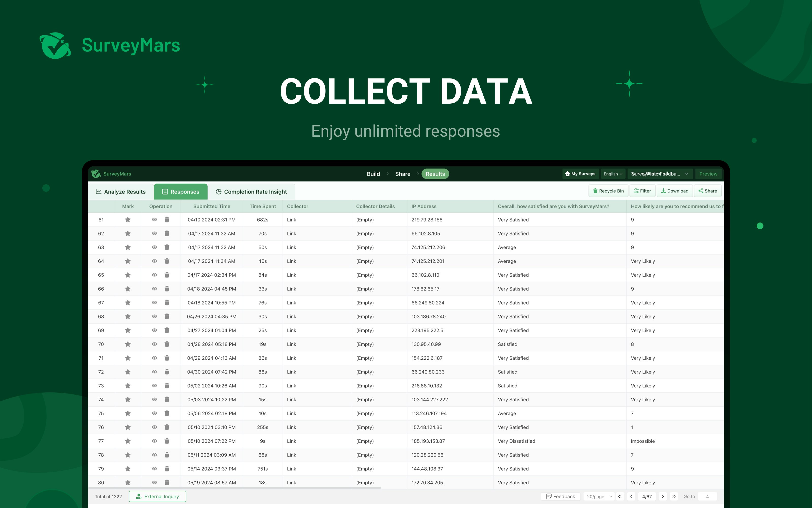Viewport: 812px width, 508px height.
Task: Delete response row 80 with trash icon
Action: point(167,482)
